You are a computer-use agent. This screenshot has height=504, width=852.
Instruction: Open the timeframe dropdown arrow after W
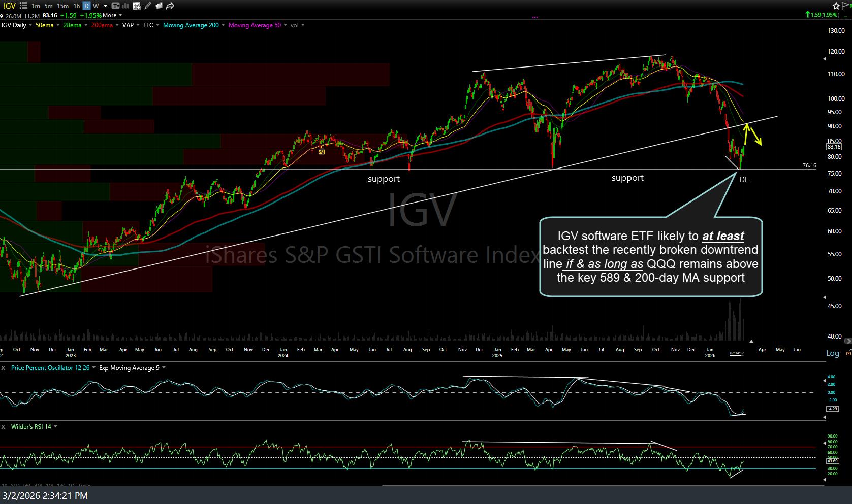click(105, 6)
